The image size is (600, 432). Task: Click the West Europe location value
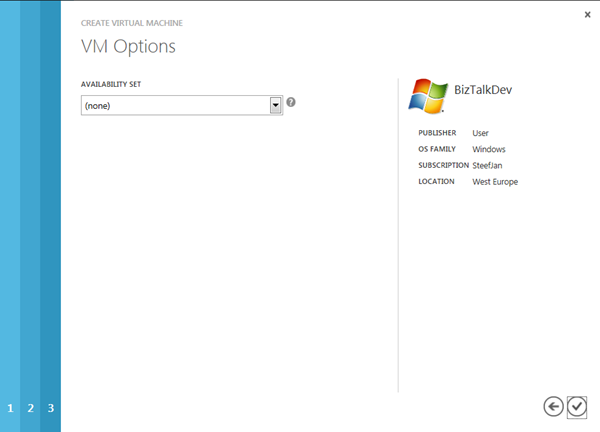click(495, 182)
